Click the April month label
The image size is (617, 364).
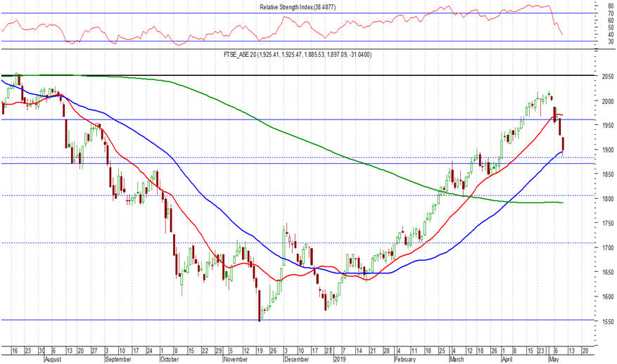(x=509, y=359)
